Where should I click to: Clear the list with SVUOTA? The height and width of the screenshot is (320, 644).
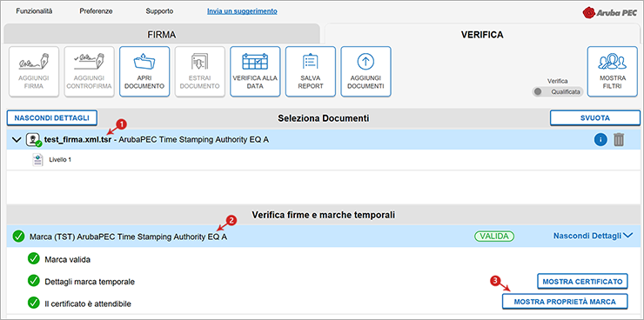coord(595,118)
